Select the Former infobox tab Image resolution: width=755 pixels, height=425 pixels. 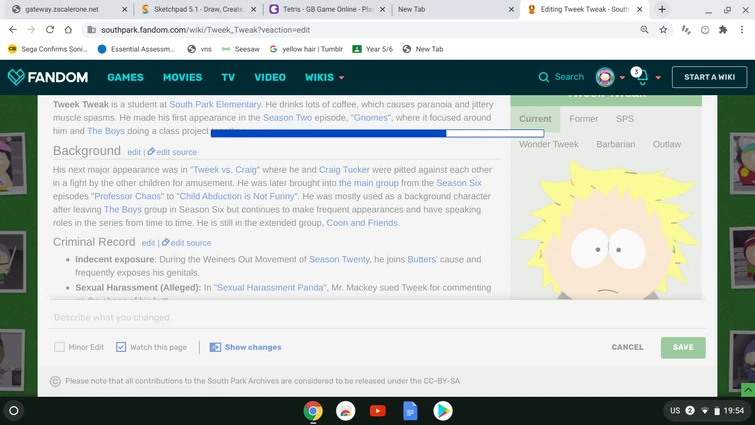(584, 118)
